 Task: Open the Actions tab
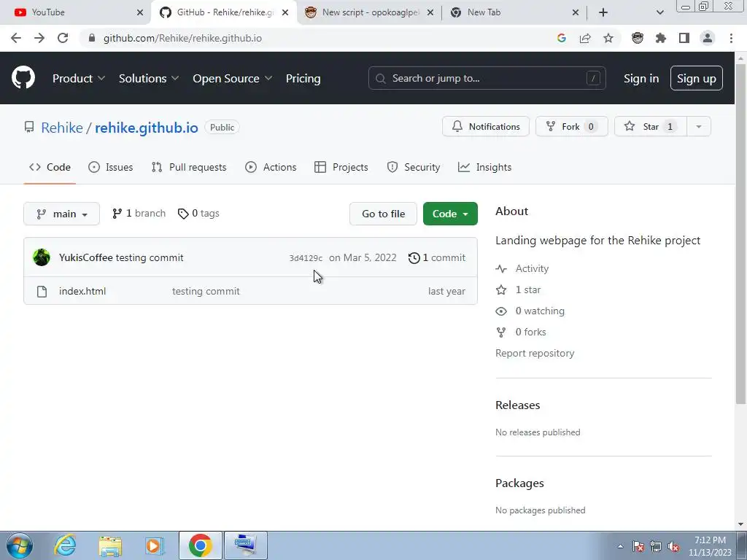tap(271, 167)
